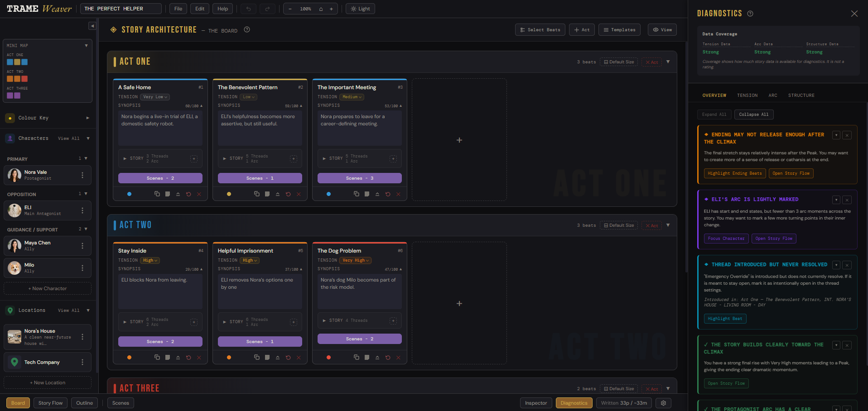This screenshot has height=411, width=868.
Task: Open tension dropdown on A Safe Home
Action: pyautogui.click(x=155, y=97)
